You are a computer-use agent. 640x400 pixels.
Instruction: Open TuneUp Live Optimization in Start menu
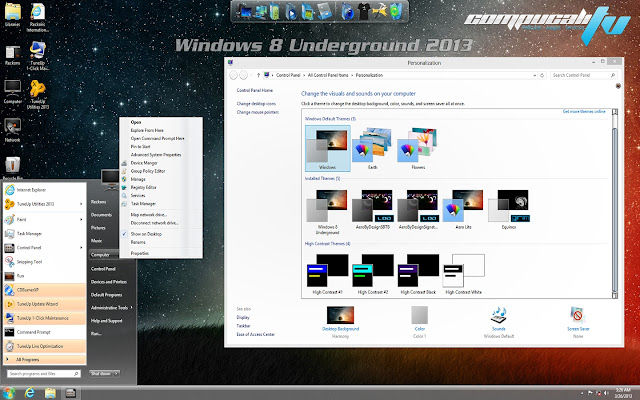[44, 346]
